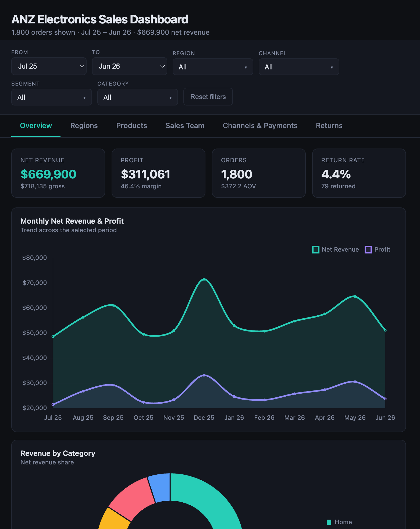Open the Sales Team tab
Image resolution: width=420 pixels, height=529 pixels.
tap(185, 126)
